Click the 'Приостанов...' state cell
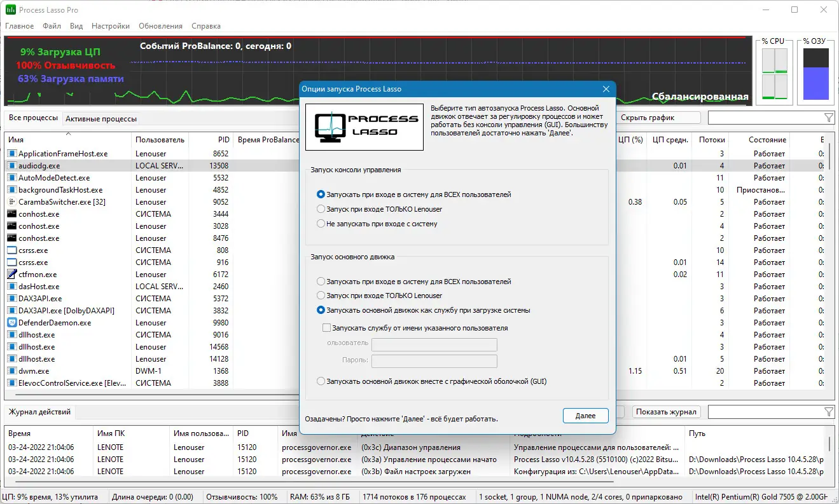839x504 pixels. 761,190
